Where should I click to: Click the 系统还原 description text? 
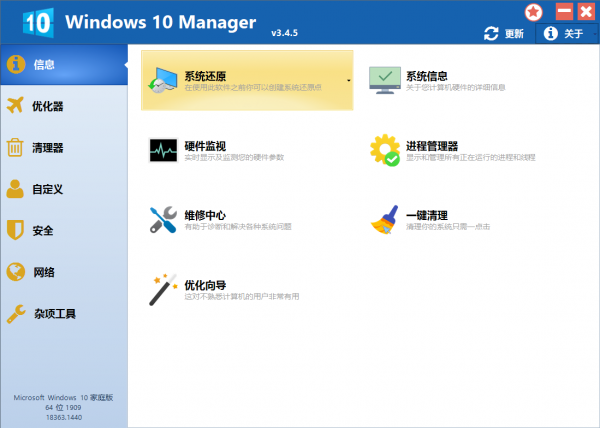[x=253, y=88]
